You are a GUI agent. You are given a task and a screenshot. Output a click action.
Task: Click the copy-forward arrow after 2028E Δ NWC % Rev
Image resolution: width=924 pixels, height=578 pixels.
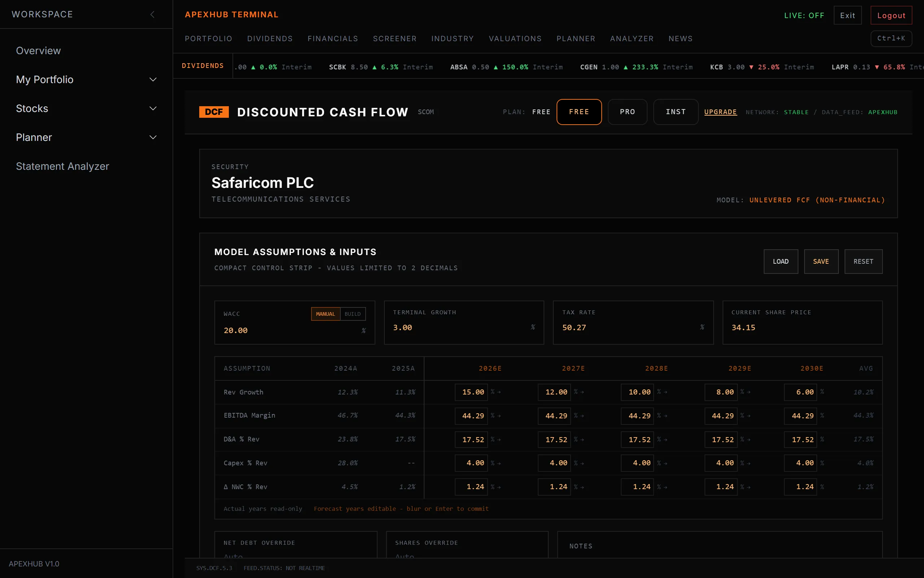pos(665,487)
